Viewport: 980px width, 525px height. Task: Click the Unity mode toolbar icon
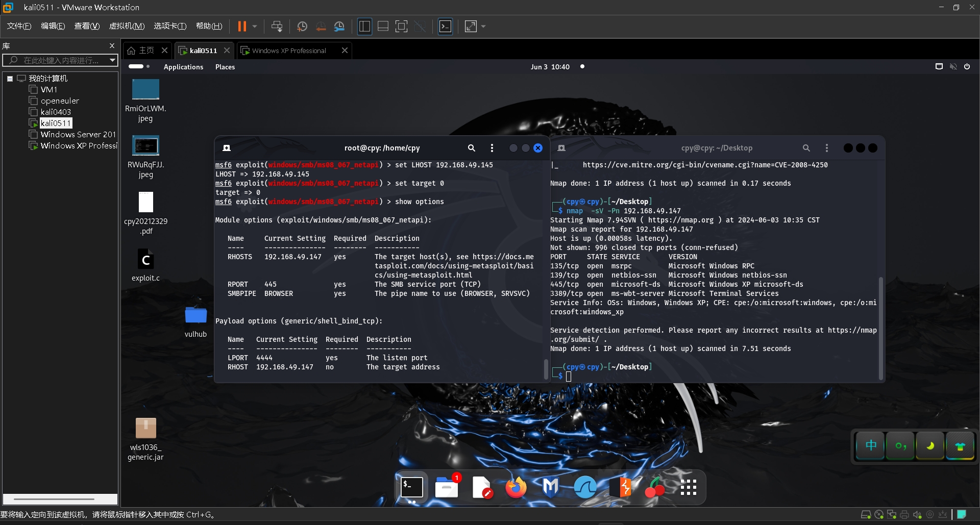(420, 26)
